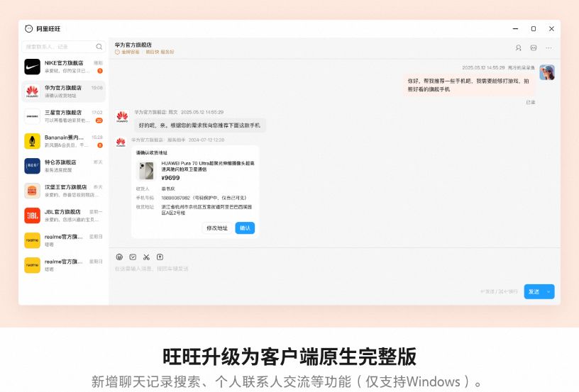Click the NIKE store avatar
Screen dimensions: 579x392
click(x=33, y=67)
